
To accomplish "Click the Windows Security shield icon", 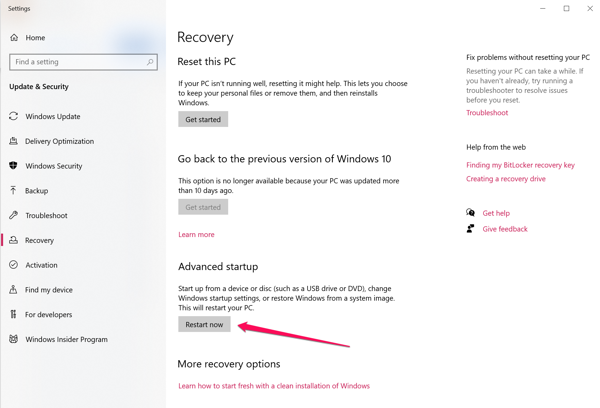I will [13, 165].
